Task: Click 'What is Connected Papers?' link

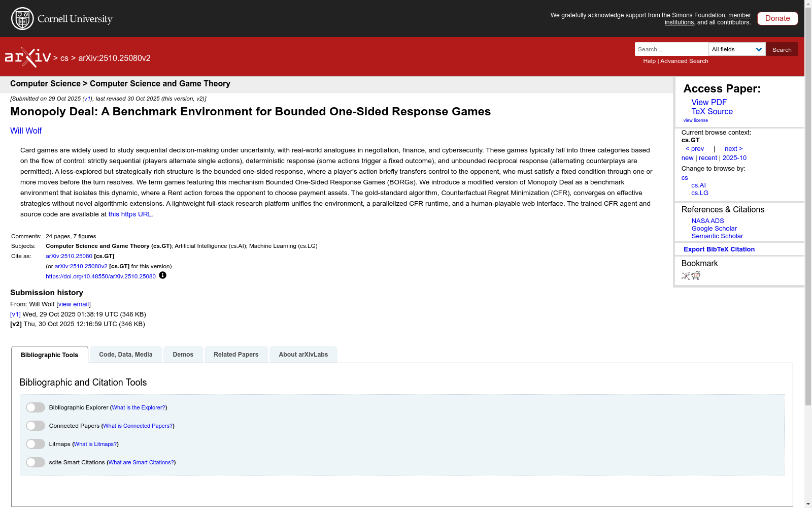Action: click(x=138, y=426)
